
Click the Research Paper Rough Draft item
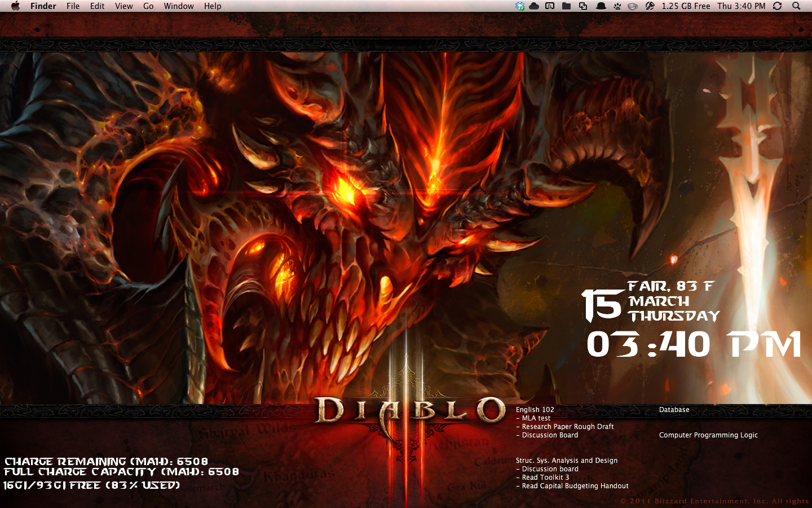tap(564, 427)
